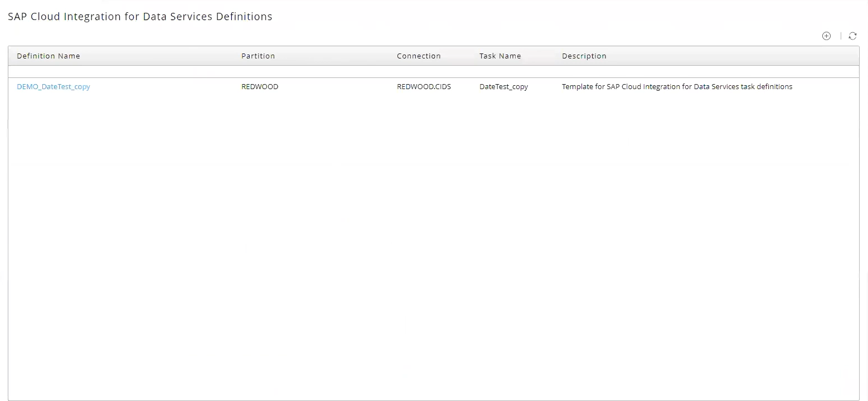This screenshot has height=401, width=868.
Task: Sort by Connection column header
Action: click(x=419, y=56)
